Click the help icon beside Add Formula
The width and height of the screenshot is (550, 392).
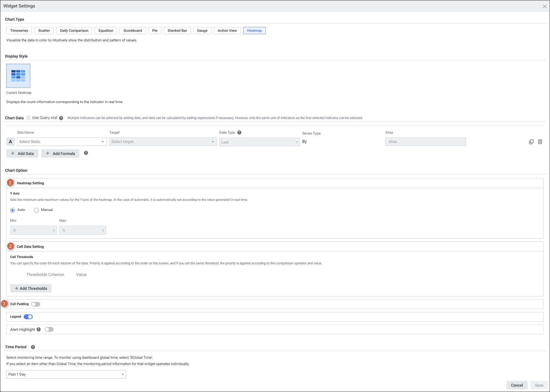pyautogui.click(x=86, y=153)
